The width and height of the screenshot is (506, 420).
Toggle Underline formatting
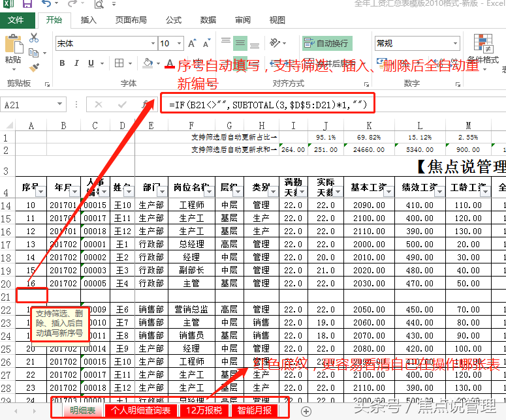(x=91, y=63)
